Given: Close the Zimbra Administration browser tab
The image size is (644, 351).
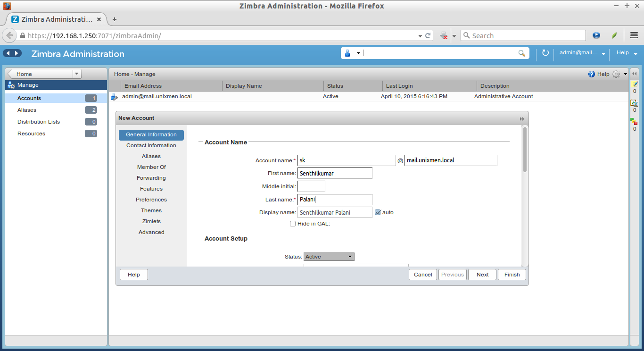Looking at the screenshot, I should click(x=99, y=19).
